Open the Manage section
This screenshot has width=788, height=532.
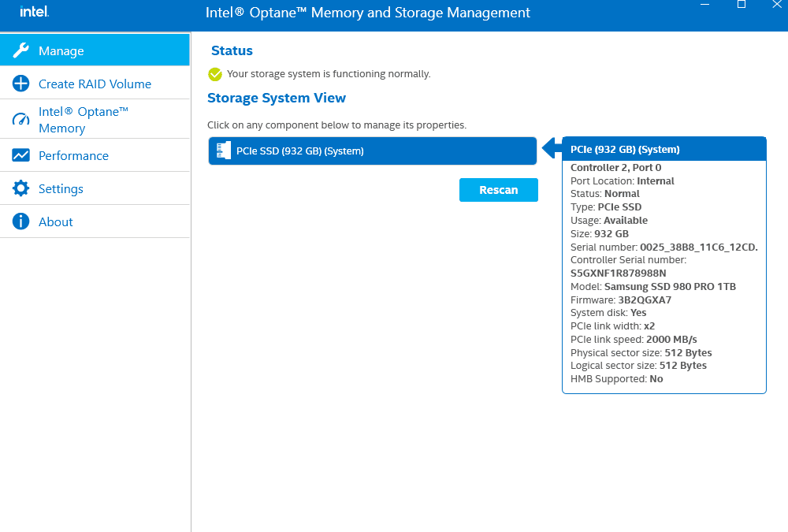(x=95, y=50)
